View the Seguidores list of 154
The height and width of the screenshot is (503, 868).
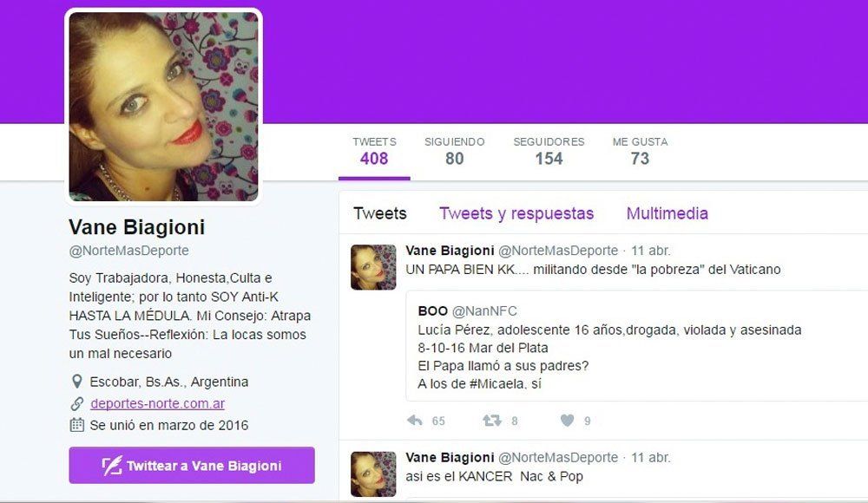click(549, 152)
